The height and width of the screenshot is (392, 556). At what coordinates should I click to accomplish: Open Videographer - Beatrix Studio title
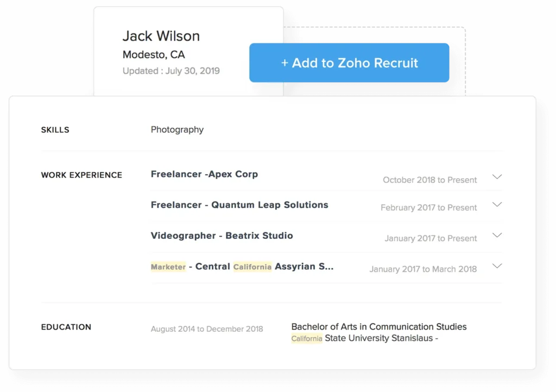click(222, 236)
